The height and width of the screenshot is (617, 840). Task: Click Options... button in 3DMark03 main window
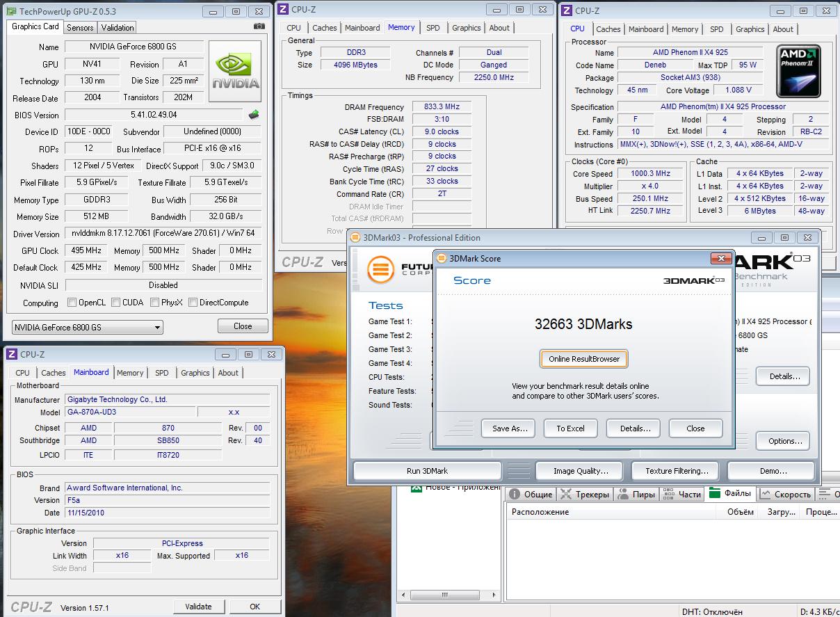pos(784,441)
